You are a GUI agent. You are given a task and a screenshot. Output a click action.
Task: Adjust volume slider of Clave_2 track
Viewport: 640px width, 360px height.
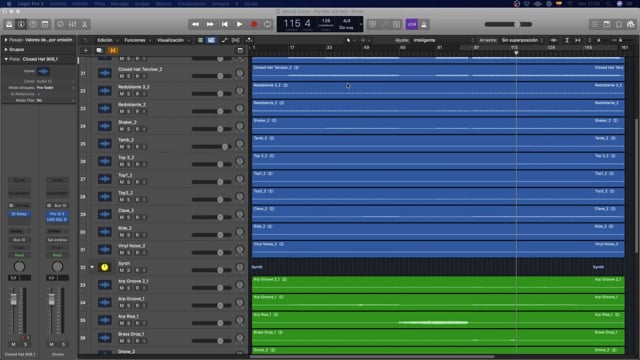click(211, 217)
